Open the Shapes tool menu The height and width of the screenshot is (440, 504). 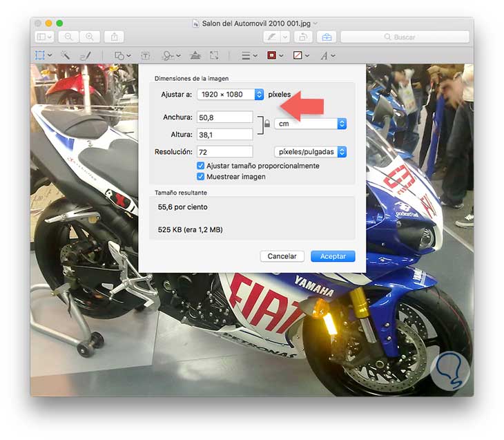(123, 56)
